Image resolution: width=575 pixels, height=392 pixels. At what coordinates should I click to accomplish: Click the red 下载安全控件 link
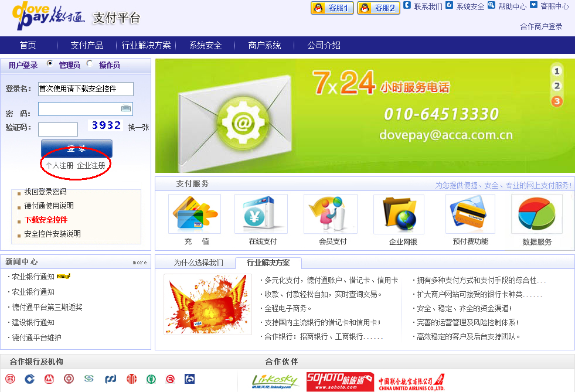pyautogui.click(x=46, y=220)
